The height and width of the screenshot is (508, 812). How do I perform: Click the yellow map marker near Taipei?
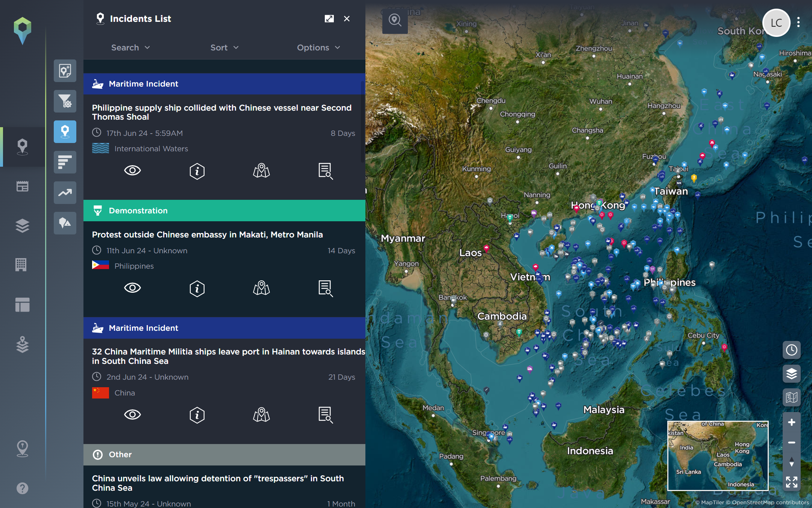point(694,178)
